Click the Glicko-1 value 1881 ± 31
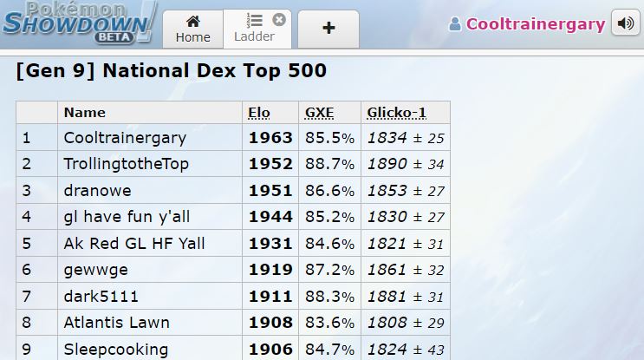This screenshot has height=360, width=644. click(x=406, y=297)
